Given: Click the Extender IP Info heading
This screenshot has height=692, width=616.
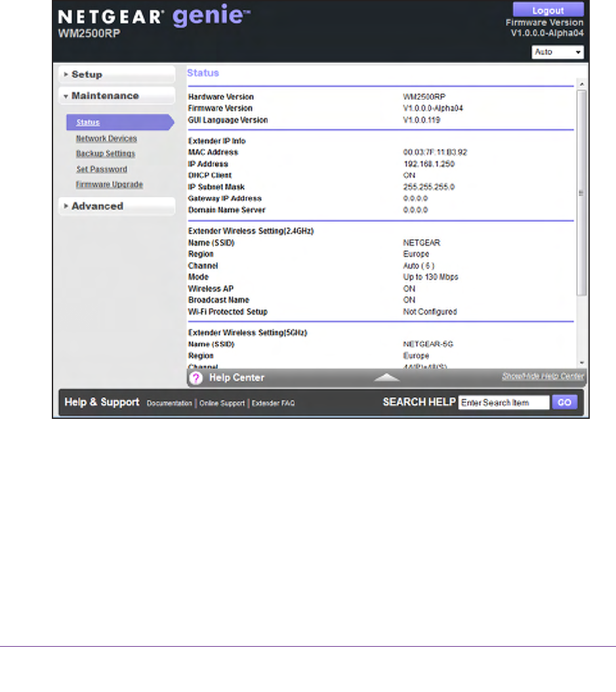Looking at the screenshot, I should point(217,141).
